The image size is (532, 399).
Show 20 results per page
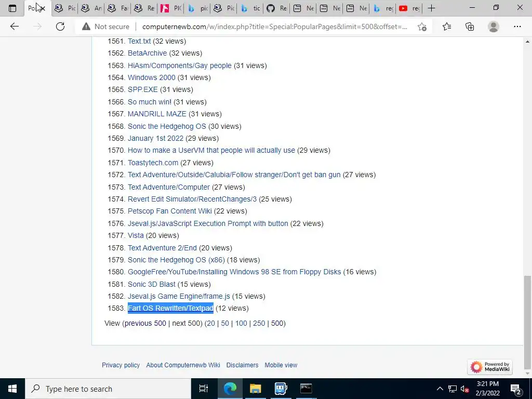tap(211, 323)
